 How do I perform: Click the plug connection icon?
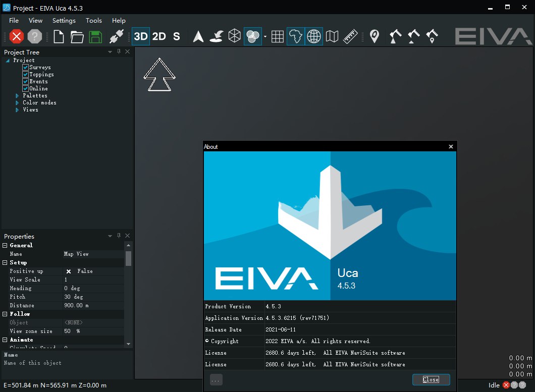(x=117, y=36)
